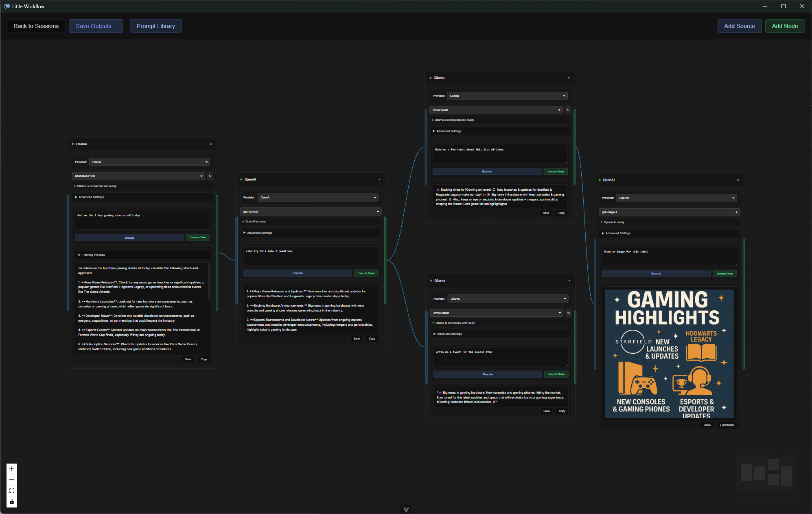This screenshot has width=812, height=514.
Task: Click the 'simplify this into 3 headlines' prompt field
Action: point(311,255)
